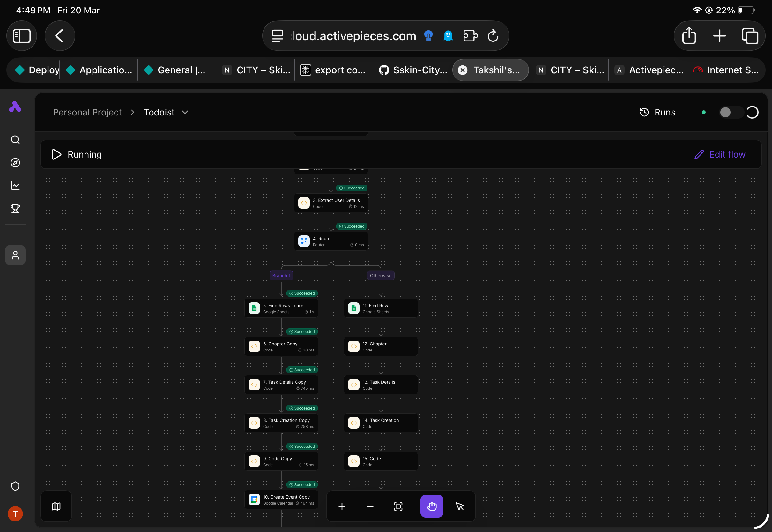Select the Branch 1 router label

click(281, 275)
